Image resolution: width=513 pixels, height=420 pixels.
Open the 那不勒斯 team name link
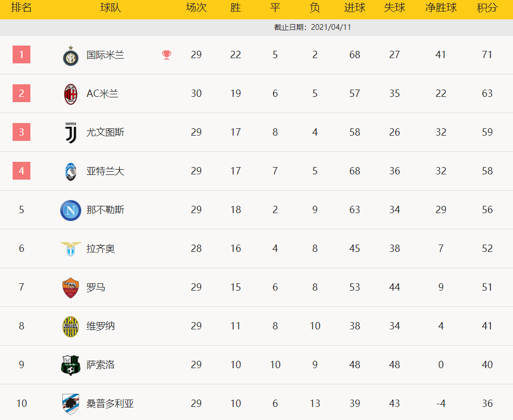pyautogui.click(x=105, y=210)
